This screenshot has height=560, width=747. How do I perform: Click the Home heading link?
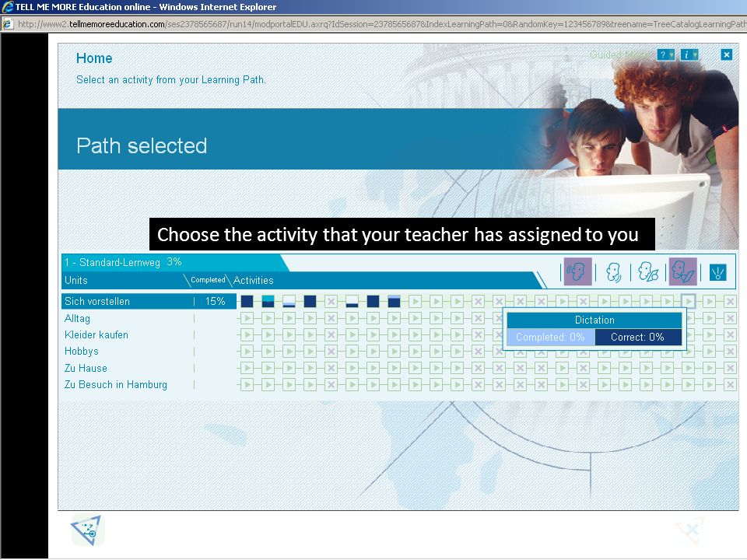pyautogui.click(x=94, y=58)
